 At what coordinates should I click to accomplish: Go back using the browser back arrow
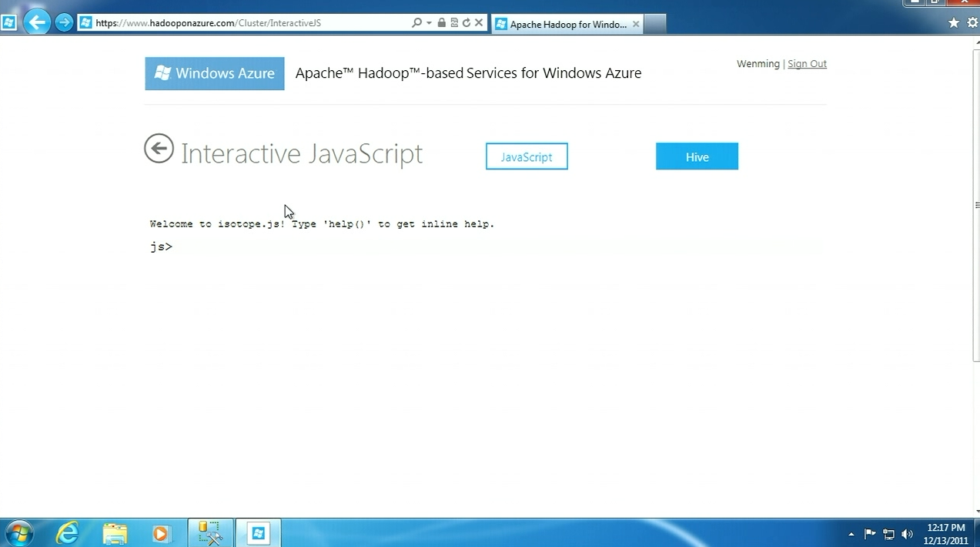pos(36,22)
